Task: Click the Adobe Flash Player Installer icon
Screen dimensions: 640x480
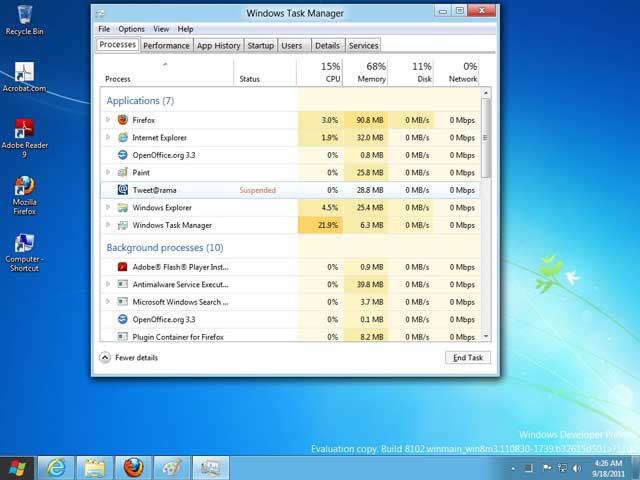Action: (122, 267)
